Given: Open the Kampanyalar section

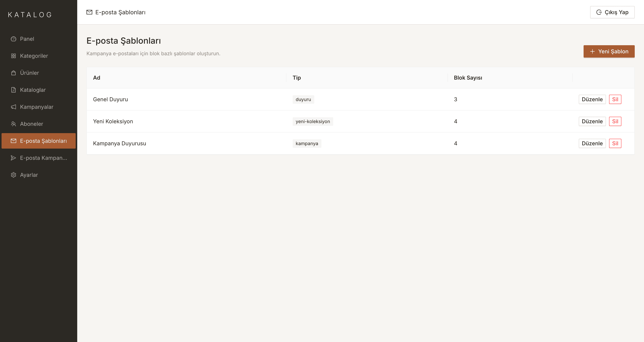Looking at the screenshot, I should pyautogui.click(x=38, y=107).
